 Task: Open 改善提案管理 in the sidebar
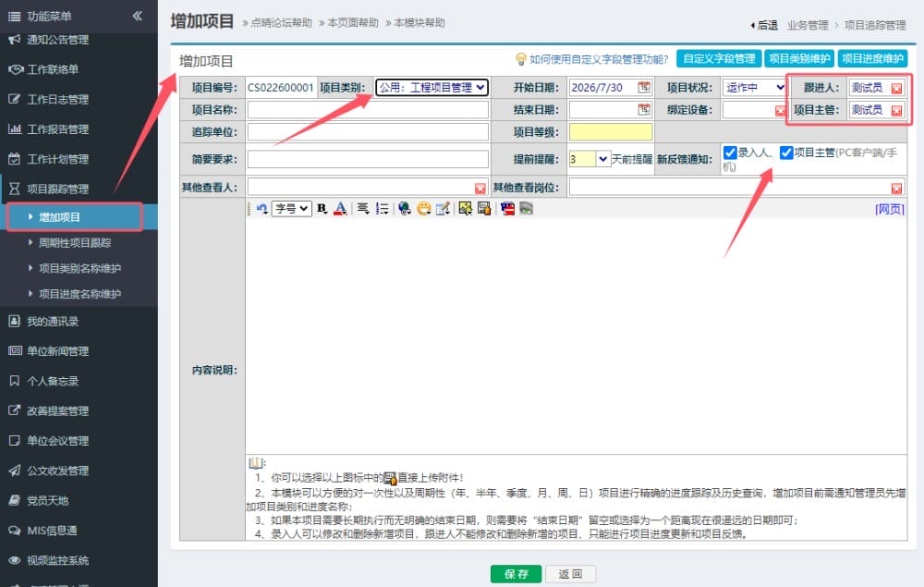pos(57,410)
